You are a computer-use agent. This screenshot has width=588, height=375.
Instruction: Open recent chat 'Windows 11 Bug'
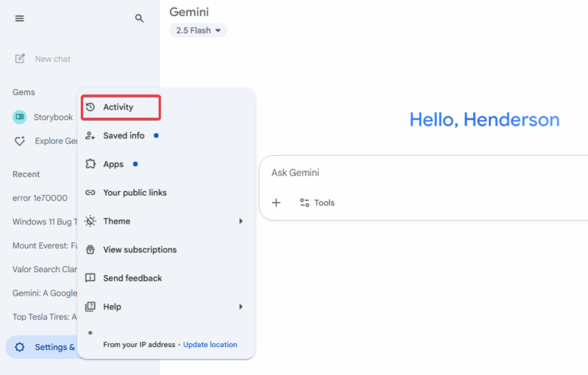[x=45, y=221]
